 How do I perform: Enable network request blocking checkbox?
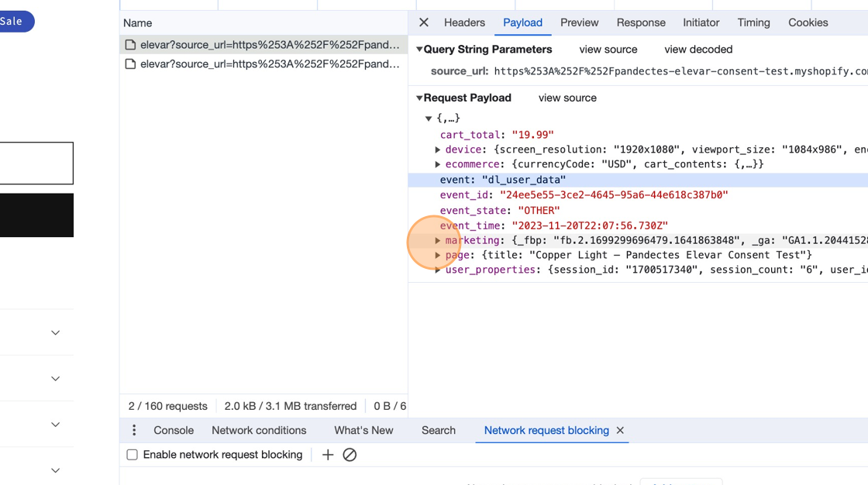[x=132, y=455]
